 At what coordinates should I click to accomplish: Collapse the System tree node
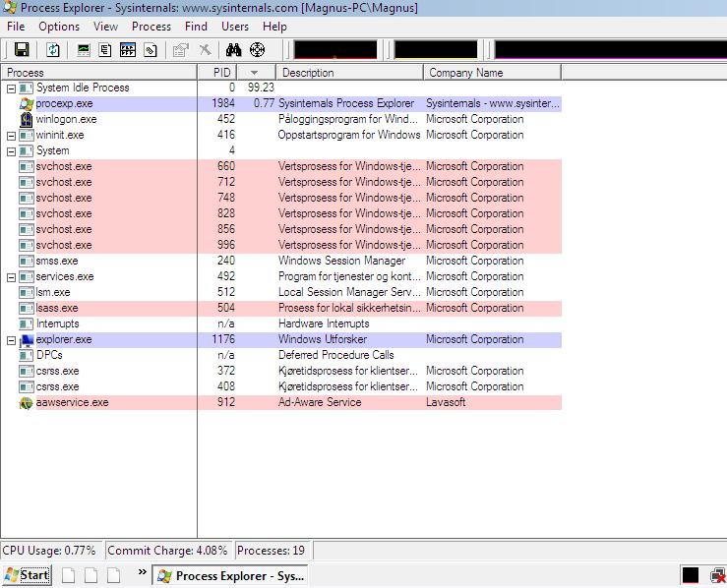pyautogui.click(x=11, y=151)
